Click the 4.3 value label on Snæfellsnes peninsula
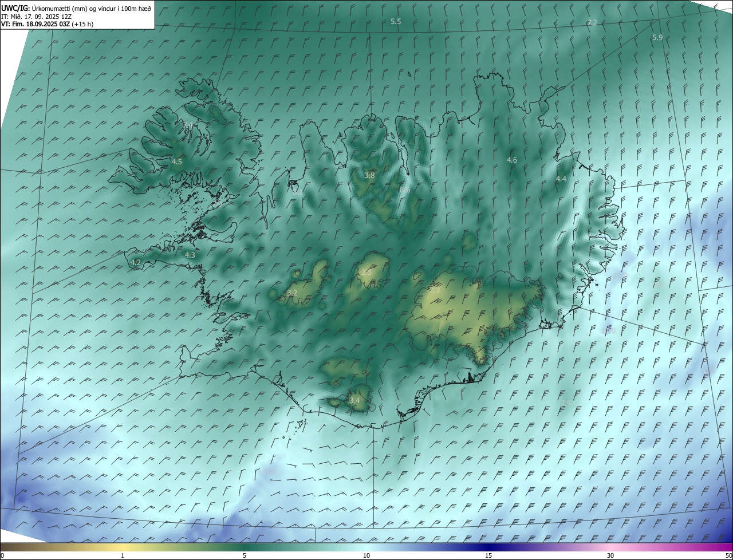The image size is (733, 560). coord(190,255)
